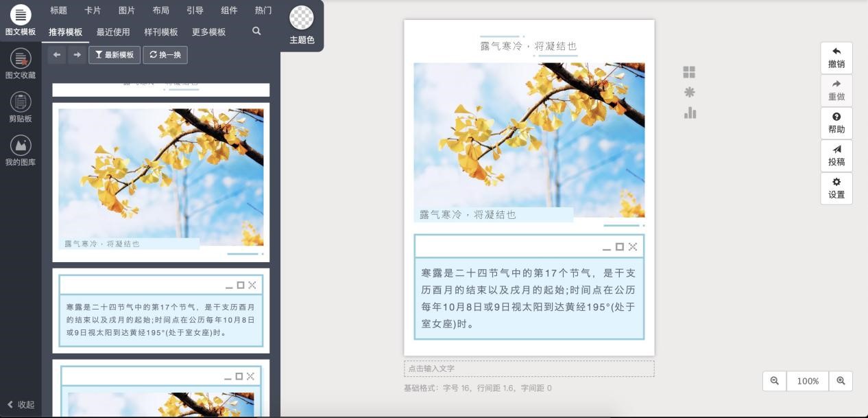
Task: Select the 组件 category
Action: coord(229,10)
